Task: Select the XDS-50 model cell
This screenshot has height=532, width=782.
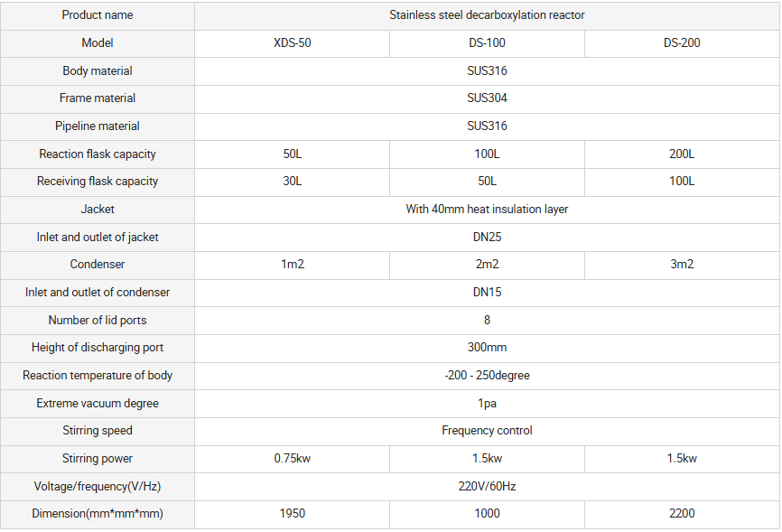Action: [x=292, y=42]
